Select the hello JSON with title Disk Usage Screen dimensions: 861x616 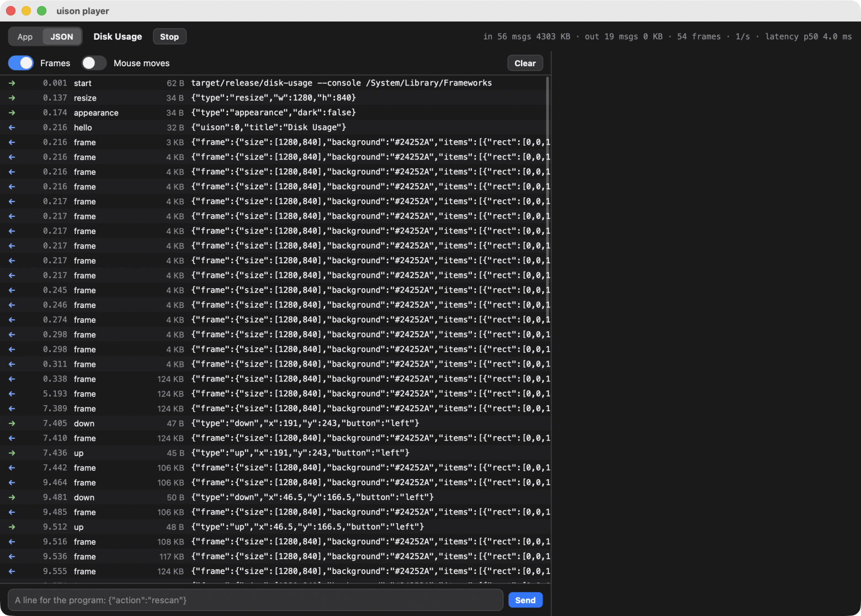pyautogui.click(x=269, y=128)
